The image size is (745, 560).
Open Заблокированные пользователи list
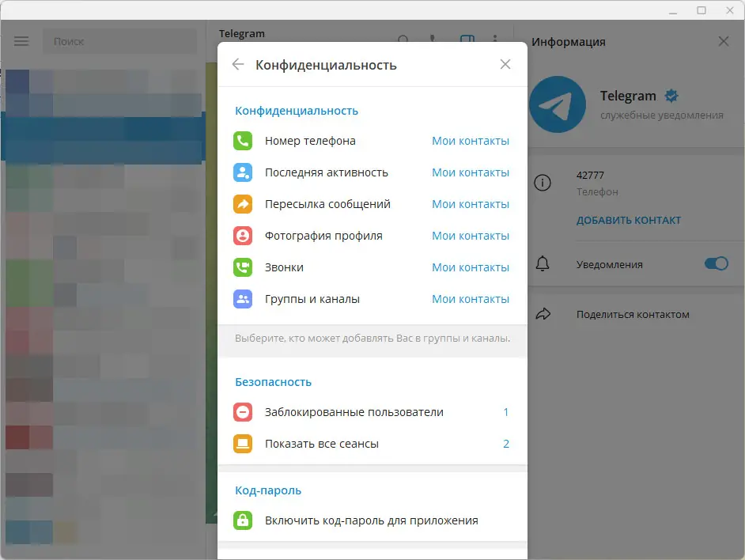point(372,412)
